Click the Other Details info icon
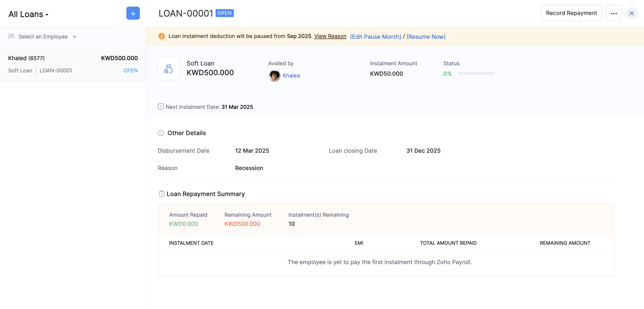Viewport: 644px width, 309px height. pyautogui.click(x=161, y=133)
